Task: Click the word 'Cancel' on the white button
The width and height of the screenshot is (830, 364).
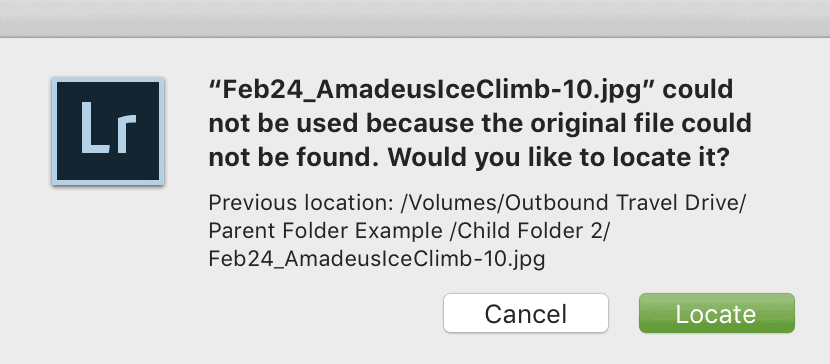Action: coord(526,314)
